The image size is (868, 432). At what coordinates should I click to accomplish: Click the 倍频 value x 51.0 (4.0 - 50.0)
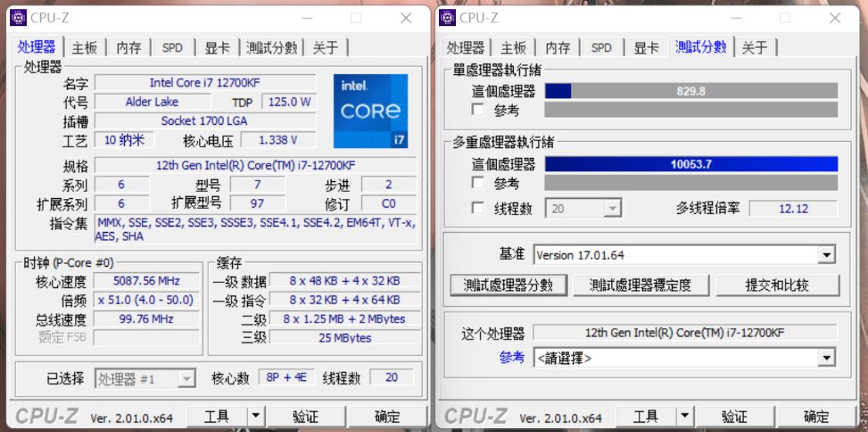[x=147, y=300]
